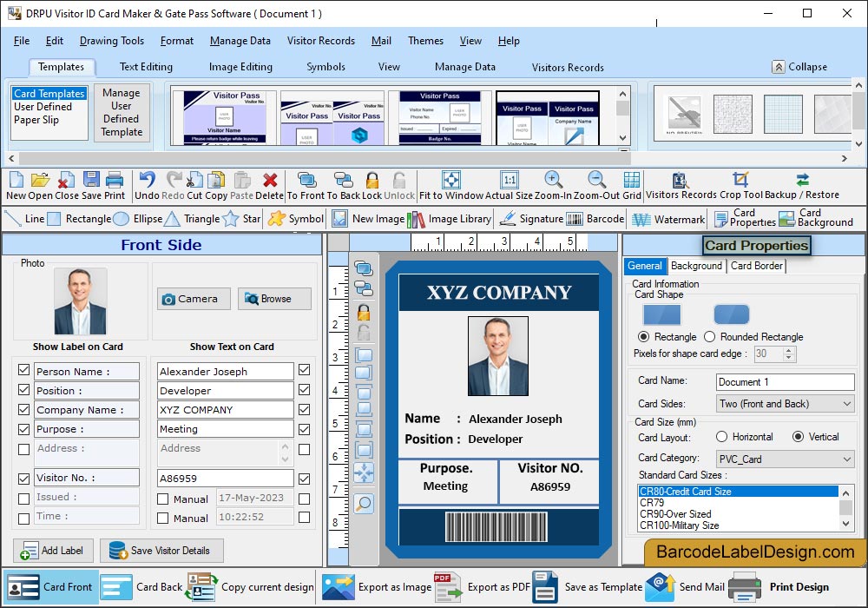Add a Signature to the card

(530, 219)
